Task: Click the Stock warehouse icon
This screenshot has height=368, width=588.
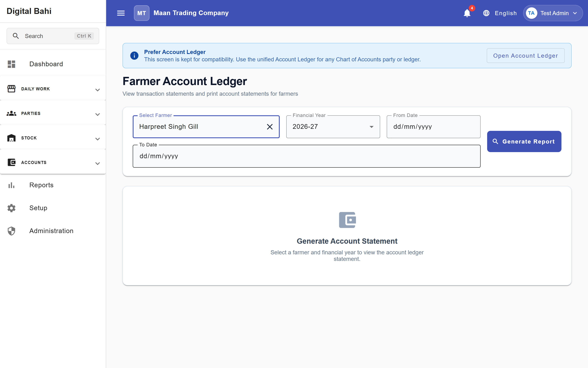Action: click(x=11, y=138)
